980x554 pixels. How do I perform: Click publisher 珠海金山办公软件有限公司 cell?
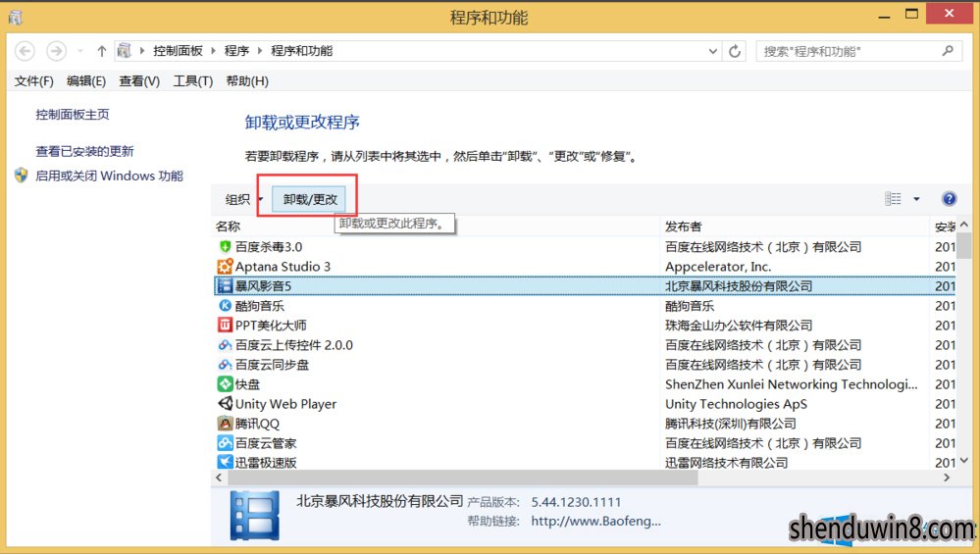tap(739, 325)
